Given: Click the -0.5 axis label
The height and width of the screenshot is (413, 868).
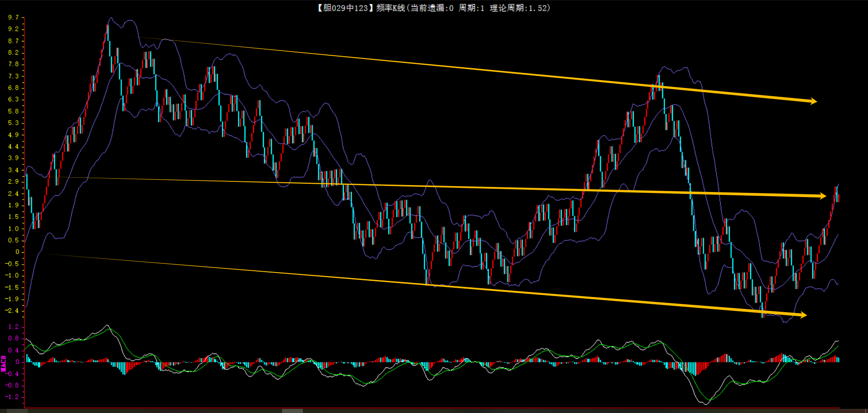Looking at the screenshot, I should (x=12, y=264).
